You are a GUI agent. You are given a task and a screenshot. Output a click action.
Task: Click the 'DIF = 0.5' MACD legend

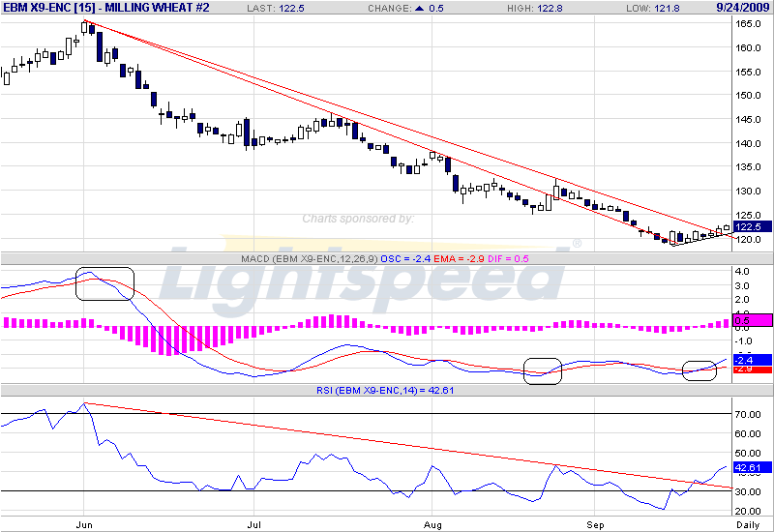[508, 258]
